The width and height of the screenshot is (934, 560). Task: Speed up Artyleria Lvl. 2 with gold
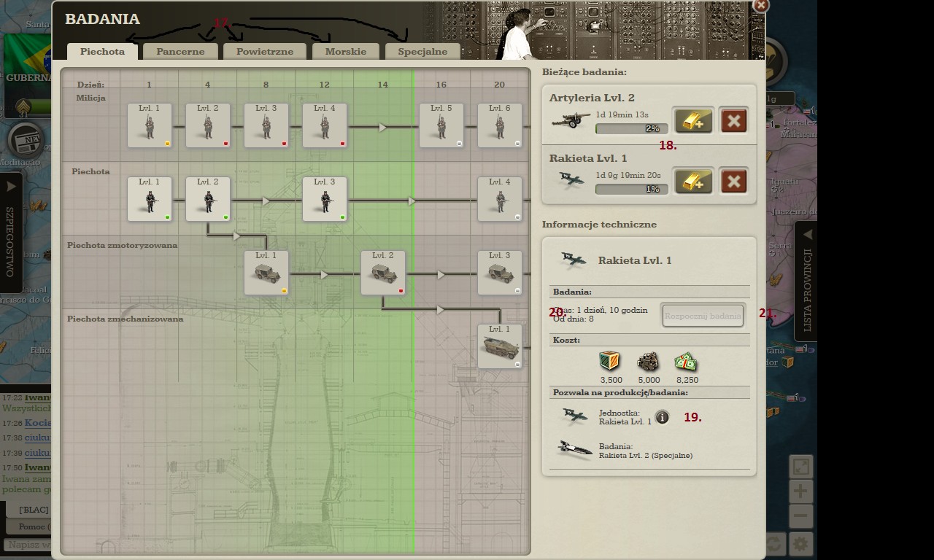(x=693, y=120)
